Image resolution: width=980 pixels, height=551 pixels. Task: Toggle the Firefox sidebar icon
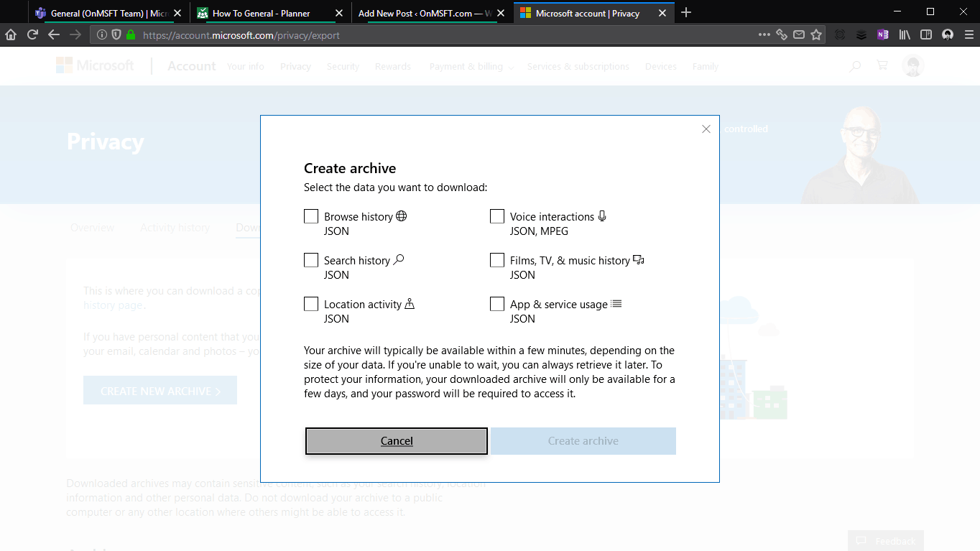click(x=926, y=34)
